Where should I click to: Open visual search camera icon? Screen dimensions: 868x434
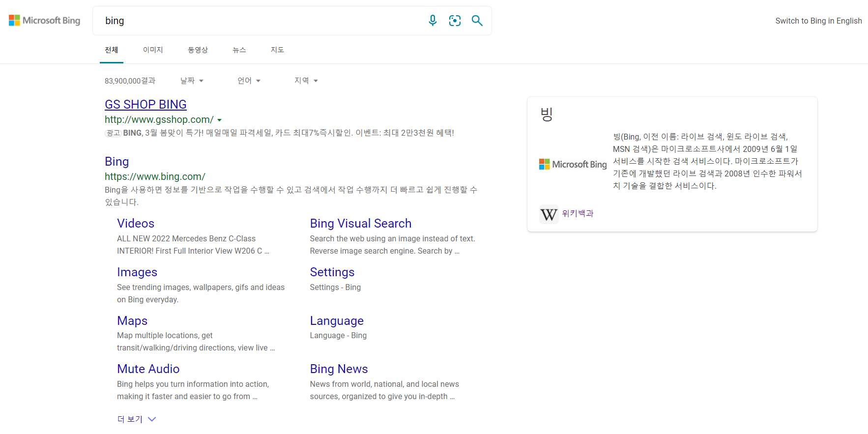pos(455,21)
